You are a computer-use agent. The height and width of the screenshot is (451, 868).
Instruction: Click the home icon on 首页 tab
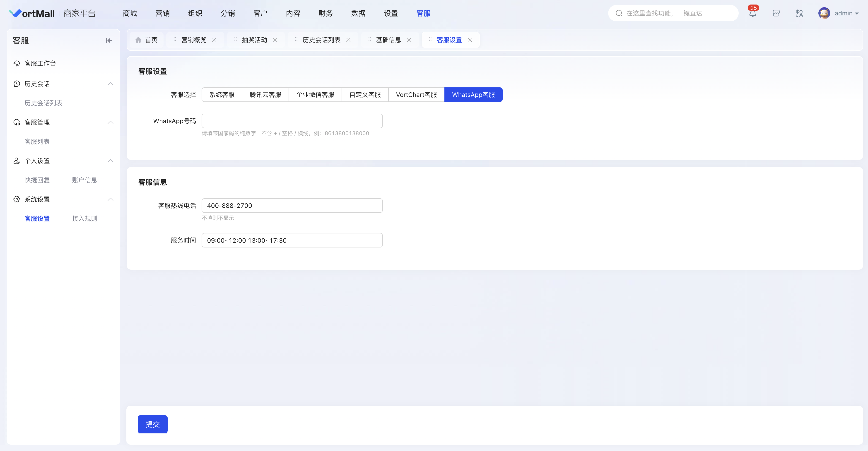coord(138,40)
